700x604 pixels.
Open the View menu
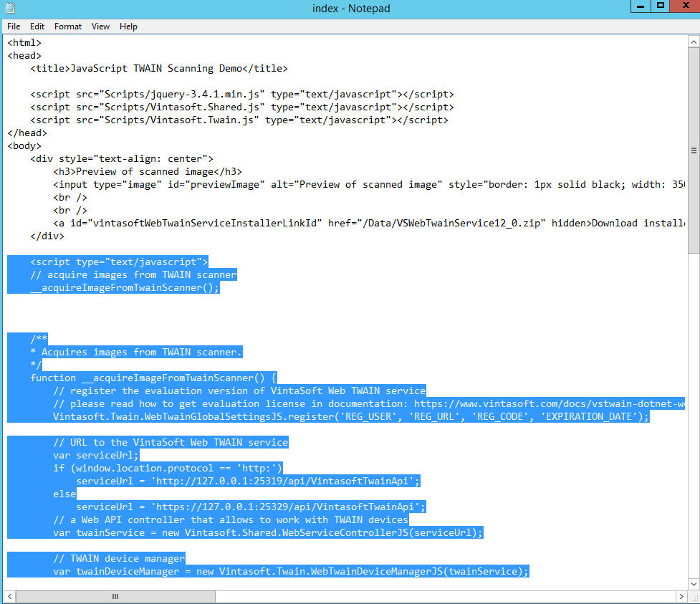pyautogui.click(x=101, y=27)
